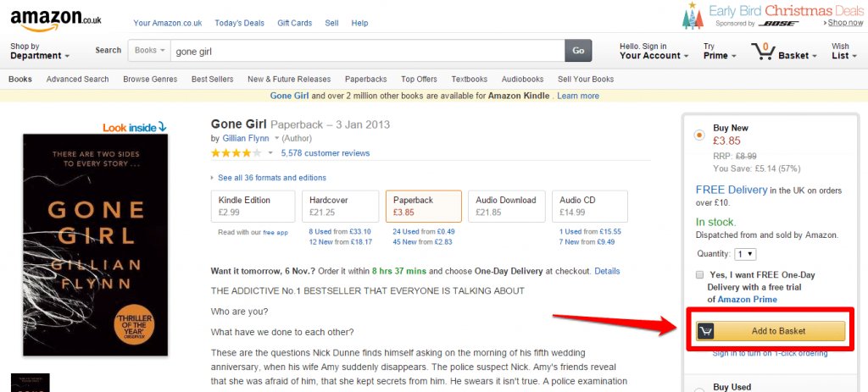Open Today's Deals link
Viewport: 868px width, 392px height.
[240, 23]
